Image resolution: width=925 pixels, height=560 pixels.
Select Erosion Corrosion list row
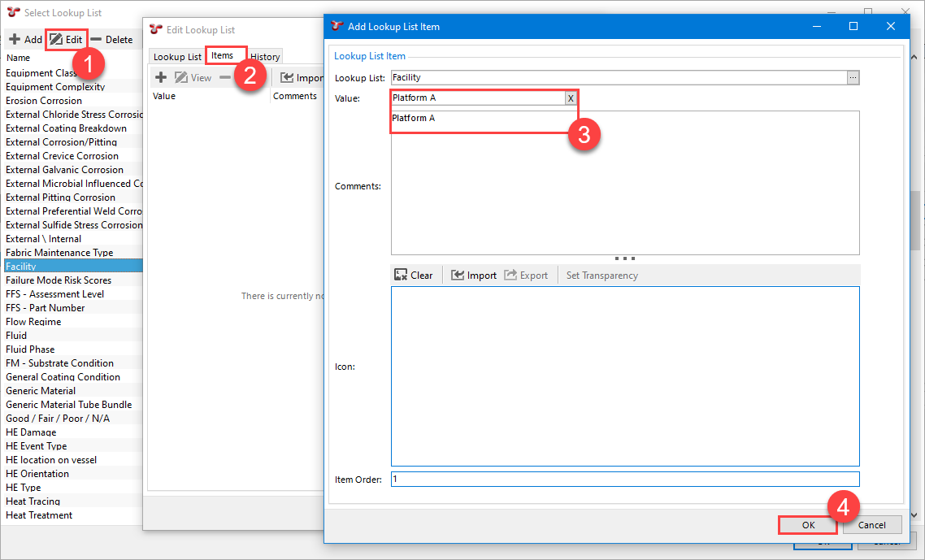(73, 100)
